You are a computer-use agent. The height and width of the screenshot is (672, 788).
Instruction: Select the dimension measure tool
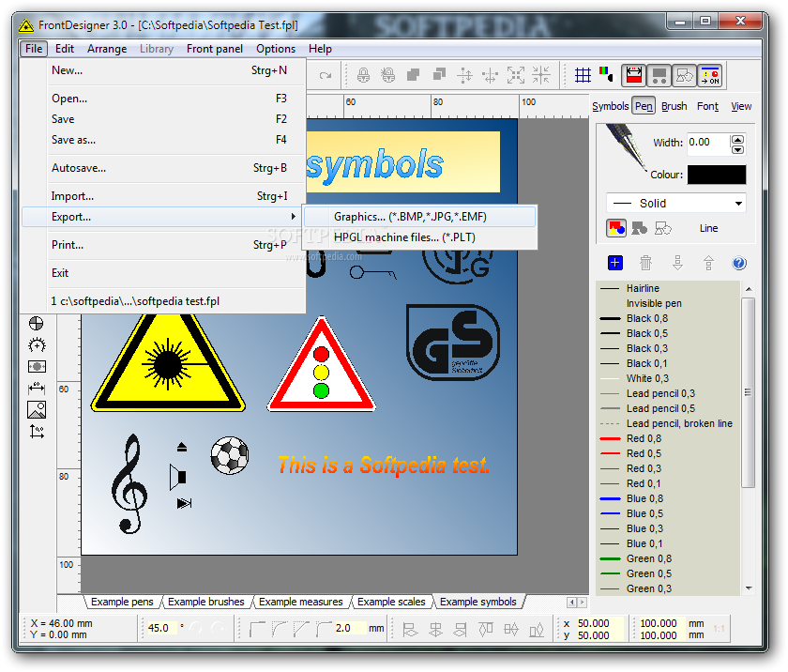point(37,388)
